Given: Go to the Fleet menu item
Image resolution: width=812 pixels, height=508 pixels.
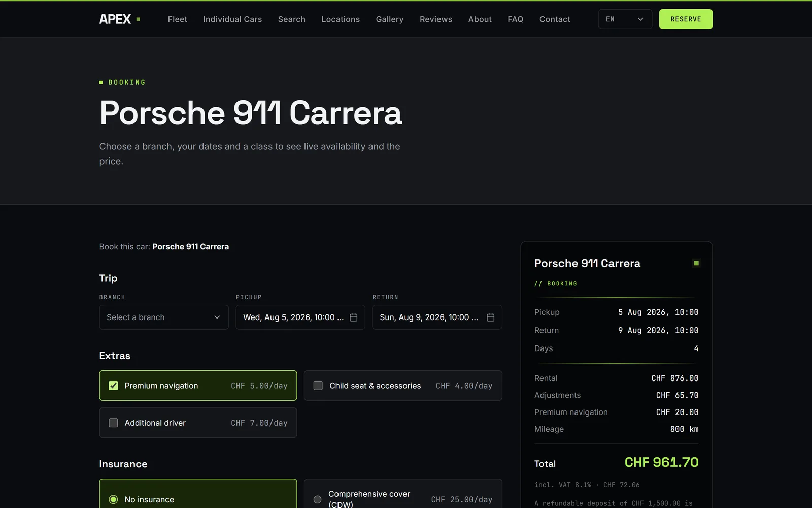Looking at the screenshot, I should tap(177, 19).
